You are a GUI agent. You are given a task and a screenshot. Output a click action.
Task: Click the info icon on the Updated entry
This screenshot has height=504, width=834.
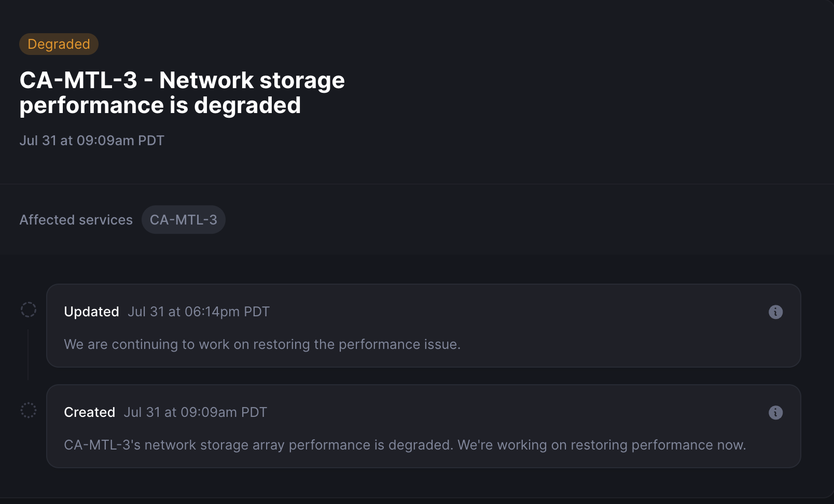[x=775, y=312]
